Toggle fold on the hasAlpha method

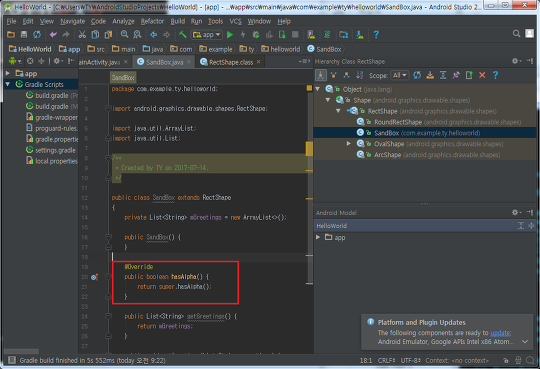[x=108, y=277]
